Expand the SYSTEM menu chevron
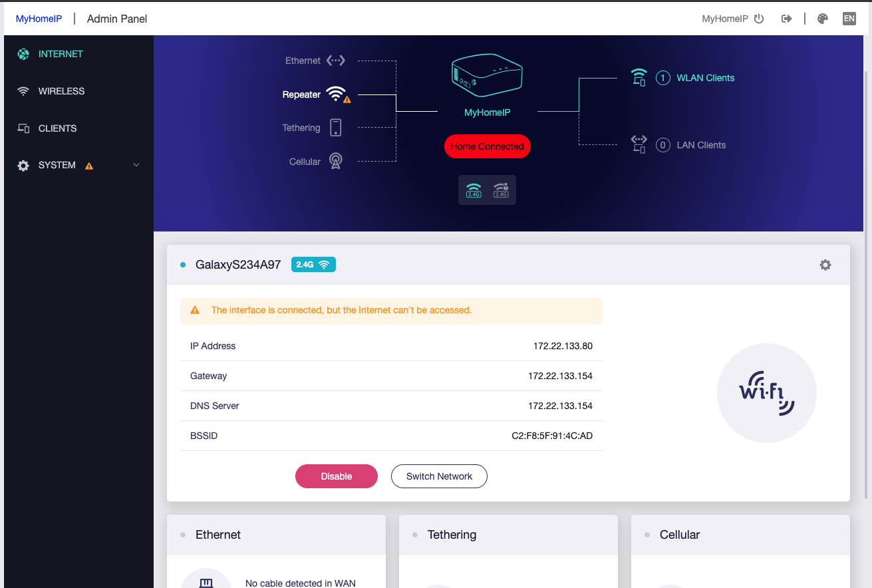This screenshot has height=588, width=872. coord(136,165)
